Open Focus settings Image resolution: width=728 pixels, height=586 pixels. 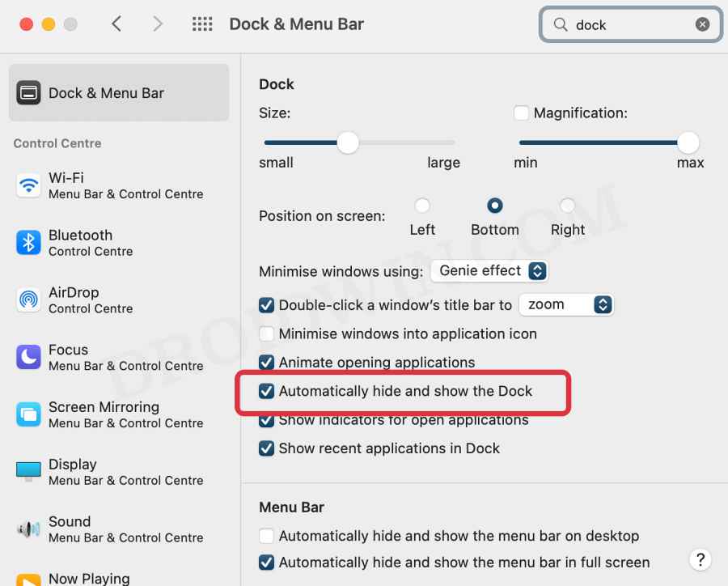[81, 358]
